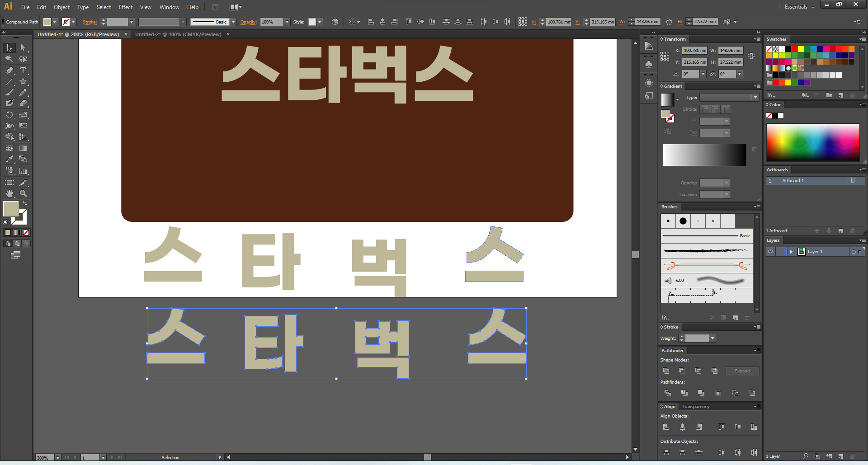Click the gradient slider bar in Gradient panel
868x465 pixels.
coord(704,155)
